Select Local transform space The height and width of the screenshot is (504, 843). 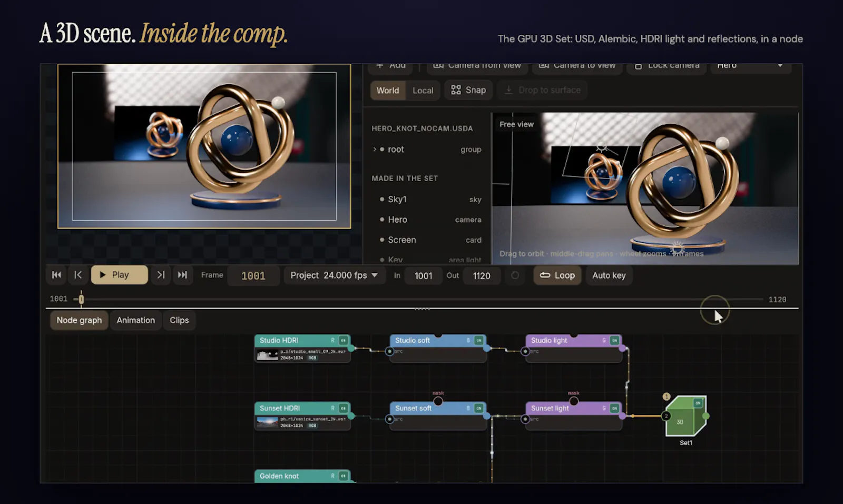(423, 91)
